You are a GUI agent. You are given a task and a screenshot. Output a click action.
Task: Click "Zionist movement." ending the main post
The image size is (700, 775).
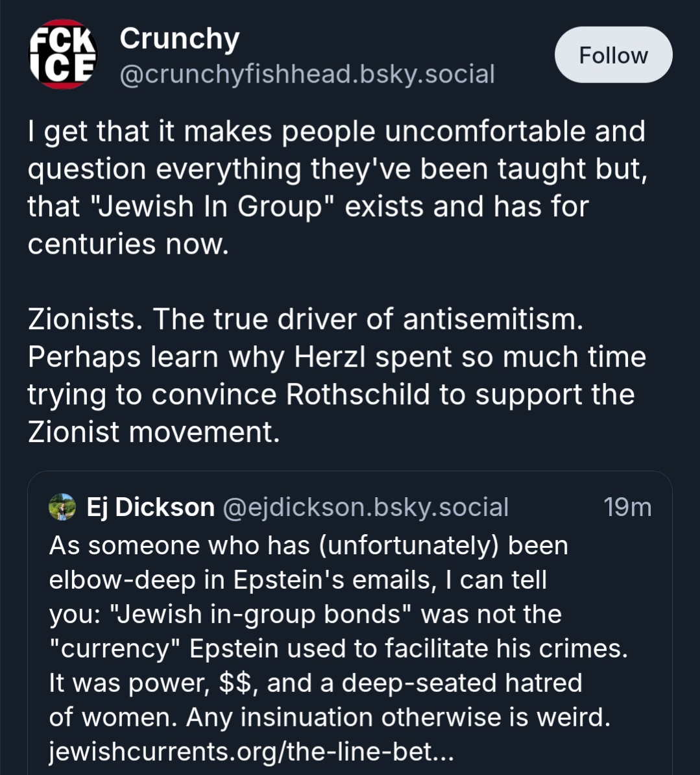pos(154,432)
